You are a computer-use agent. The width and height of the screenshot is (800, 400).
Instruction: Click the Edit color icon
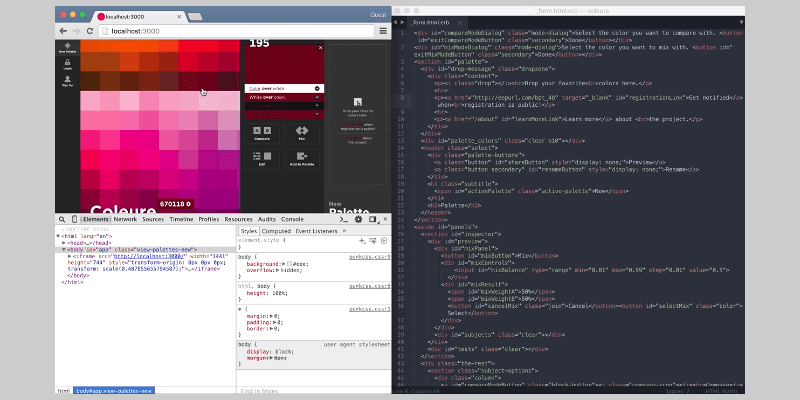tap(262, 158)
